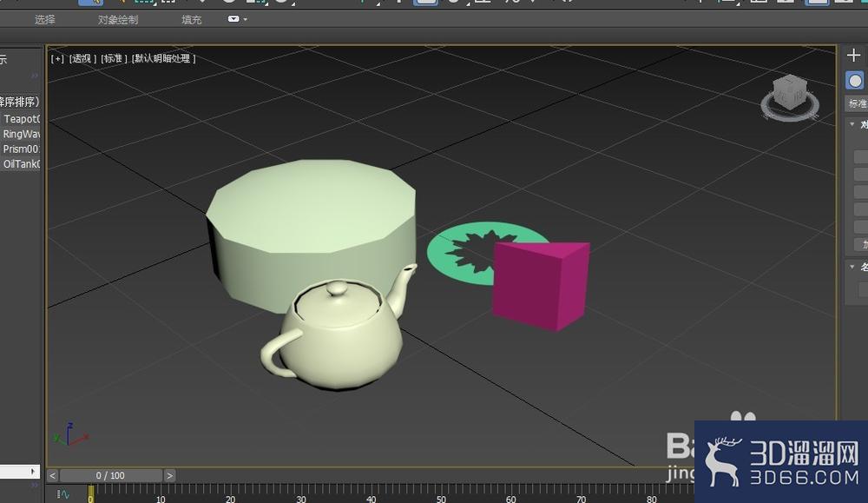The image size is (868, 503).
Task: Open the 标准 primitives type dropdown
Action: coord(857,103)
